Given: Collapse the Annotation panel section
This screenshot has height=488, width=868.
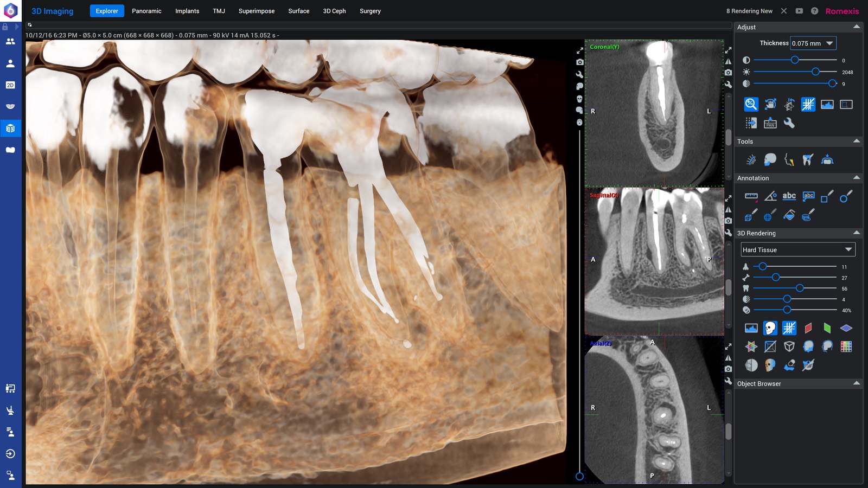Looking at the screenshot, I should 857,178.
